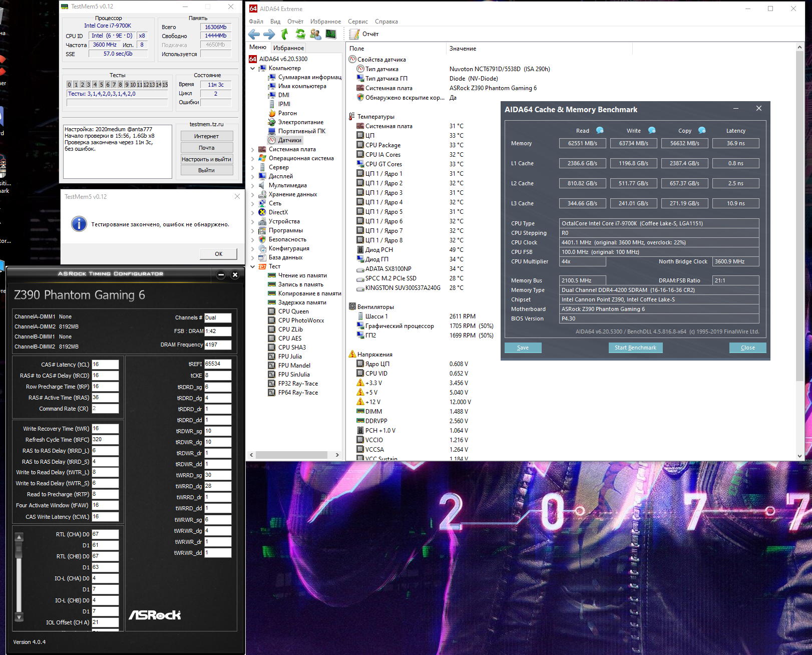Image resolution: width=812 pixels, height=655 pixels.
Task: Click the Почта button in TestMem5
Action: (207, 148)
